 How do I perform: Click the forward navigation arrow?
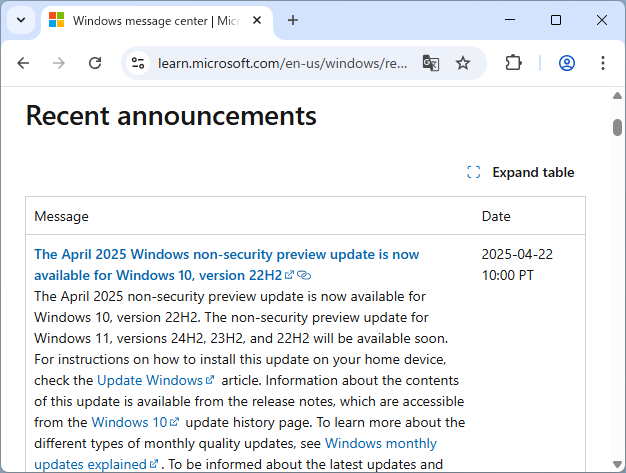point(59,63)
